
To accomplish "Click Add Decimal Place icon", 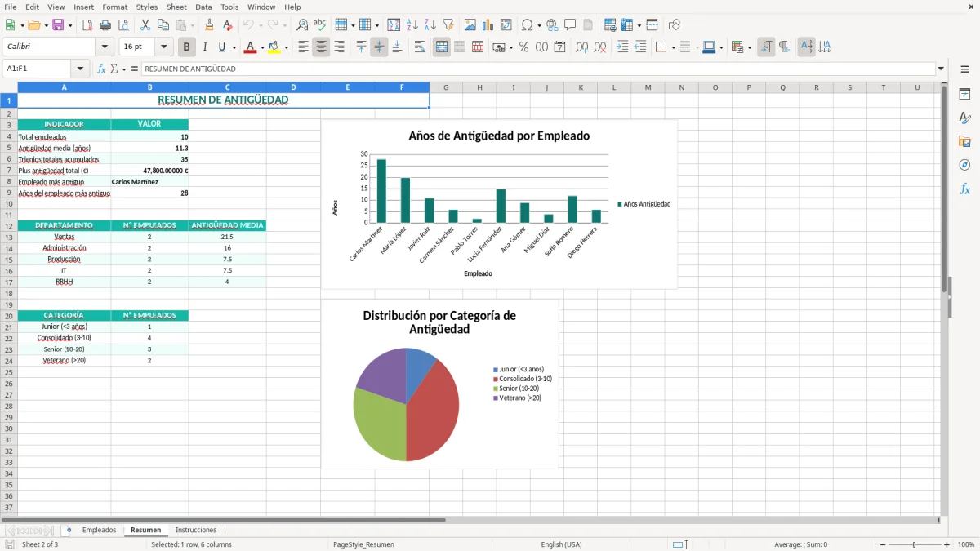I will tap(582, 47).
